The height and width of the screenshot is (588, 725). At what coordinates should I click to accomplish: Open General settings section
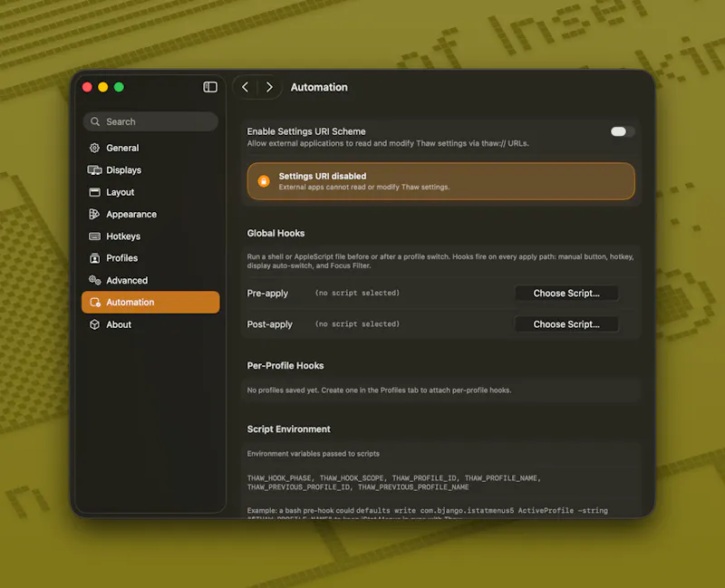pos(150,148)
